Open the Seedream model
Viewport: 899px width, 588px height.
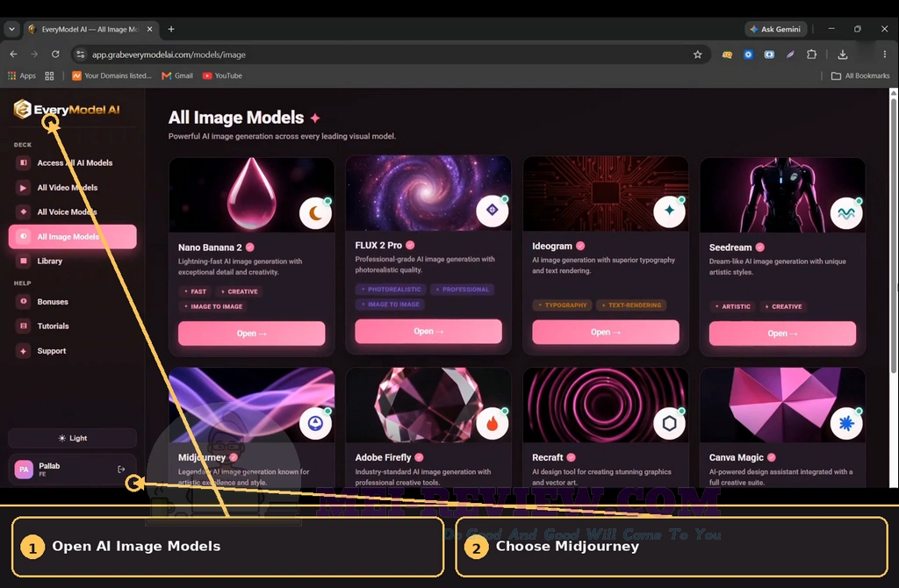point(782,333)
